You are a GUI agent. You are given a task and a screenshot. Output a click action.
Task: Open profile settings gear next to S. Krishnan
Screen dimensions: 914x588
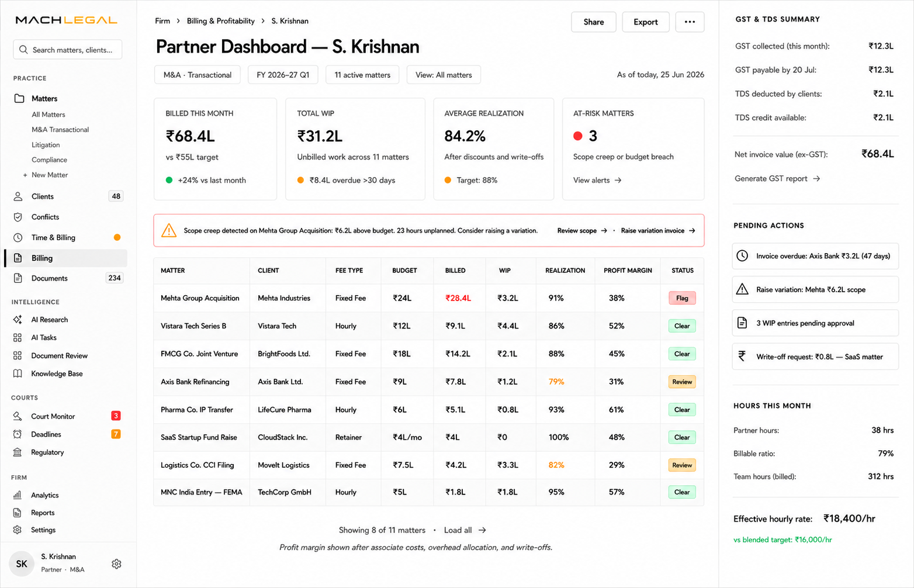click(x=116, y=564)
